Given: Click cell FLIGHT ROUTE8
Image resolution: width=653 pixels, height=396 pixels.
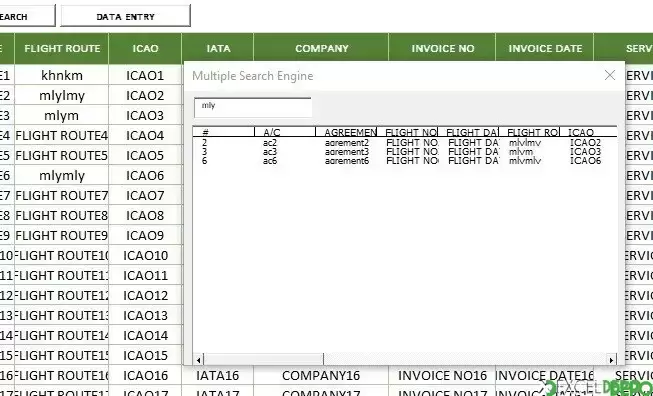Looking at the screenshot, I should pos(62,215).
